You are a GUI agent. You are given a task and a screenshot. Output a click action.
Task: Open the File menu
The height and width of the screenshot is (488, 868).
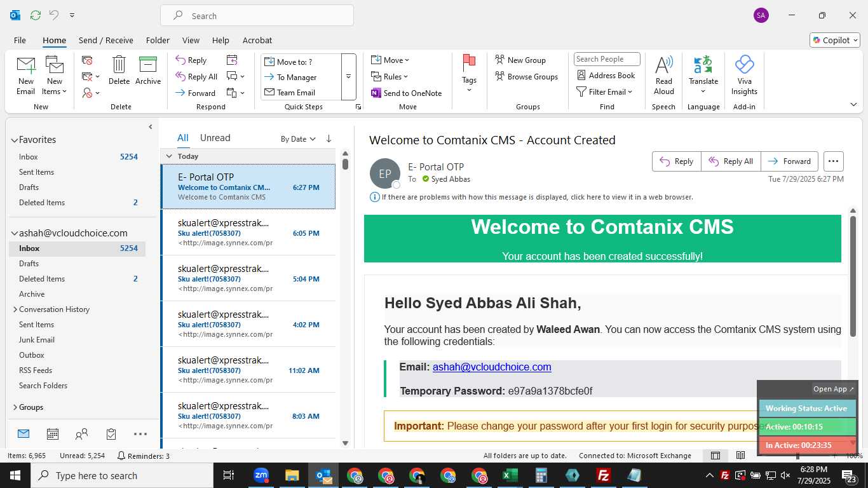click(20, 40)
